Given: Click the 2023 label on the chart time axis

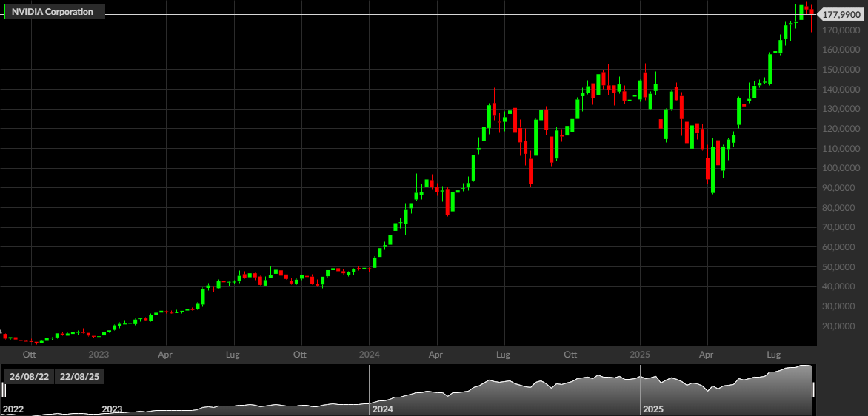Looking at the screenshot, I should (99, 353).
